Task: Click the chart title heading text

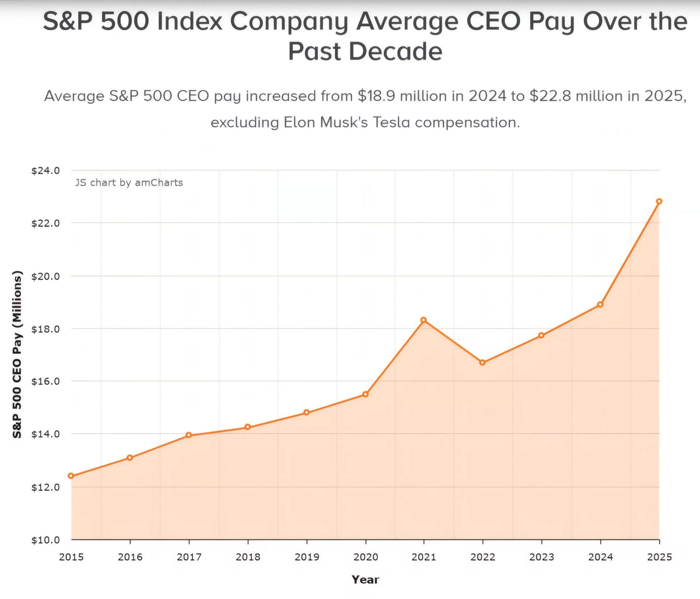Action: tap(365, 36)
